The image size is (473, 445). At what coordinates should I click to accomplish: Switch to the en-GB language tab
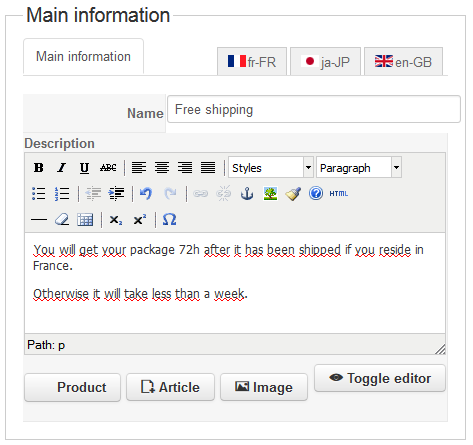tap(403, 62)
